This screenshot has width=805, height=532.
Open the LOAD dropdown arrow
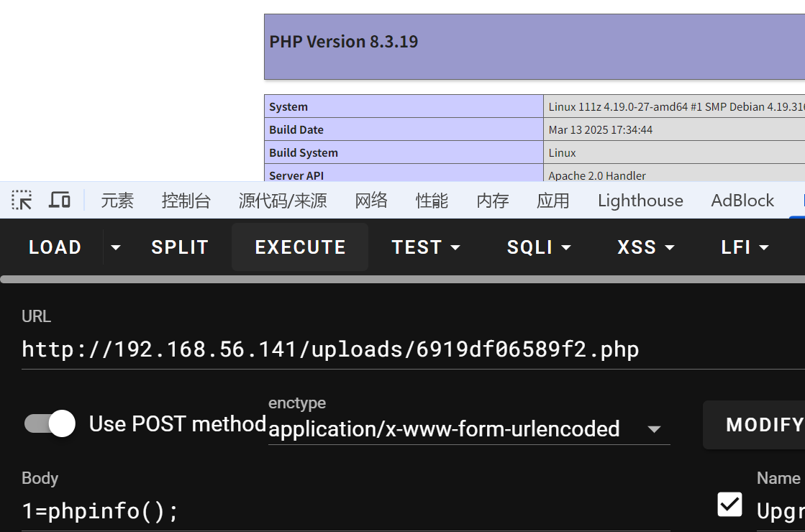click(115, 247)
